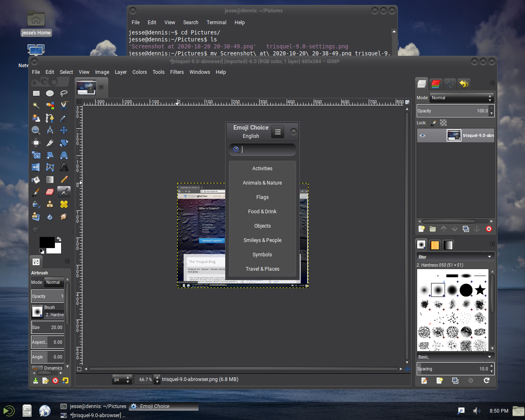Select the Text tool

click(64, 167)
